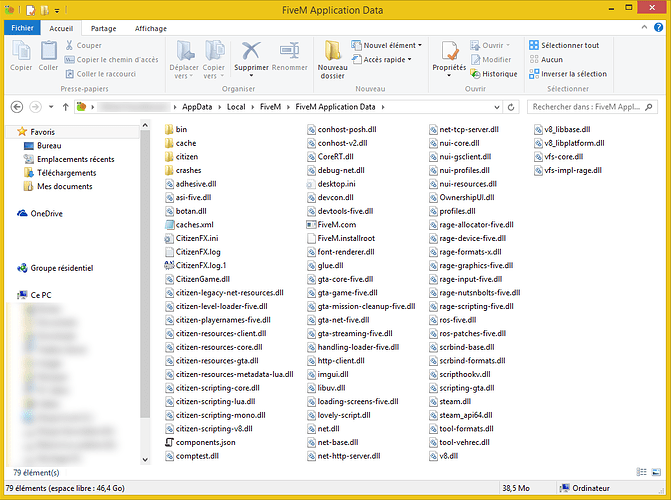Click the Back navigation arrow
671x500 pixels.
coord(17,107)
